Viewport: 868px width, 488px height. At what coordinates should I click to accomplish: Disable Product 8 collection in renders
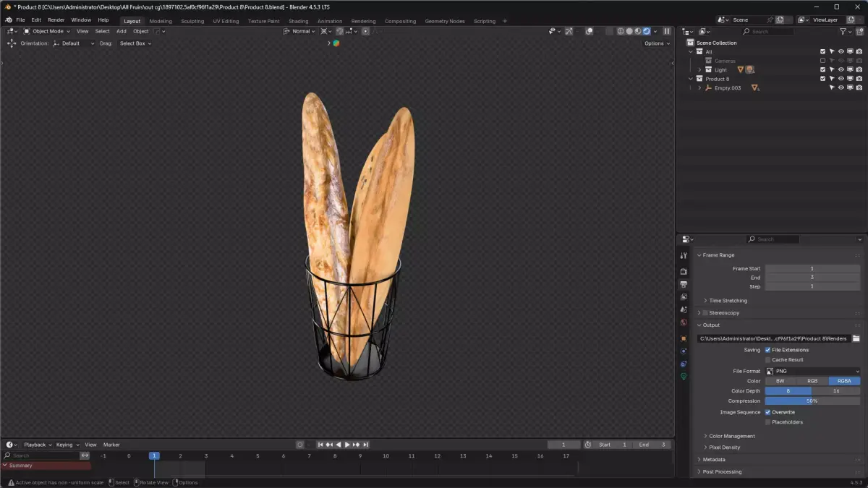click(x=859, y=79)
